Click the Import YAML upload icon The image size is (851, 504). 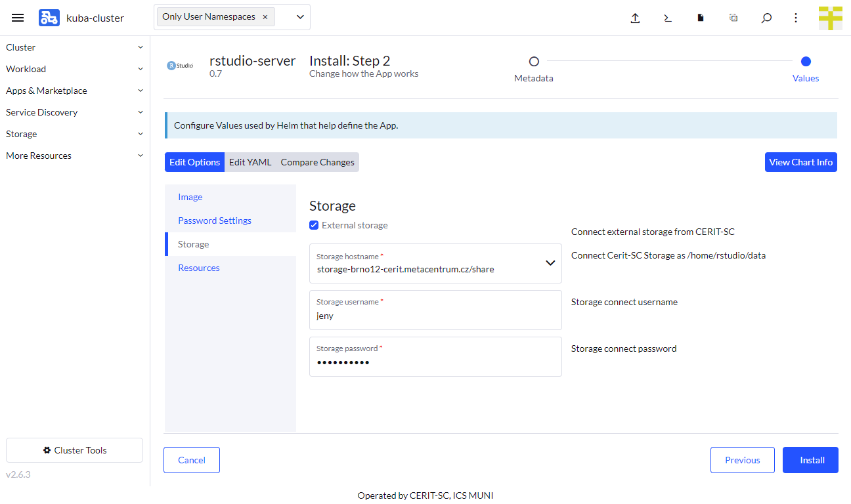click(635, 18)
